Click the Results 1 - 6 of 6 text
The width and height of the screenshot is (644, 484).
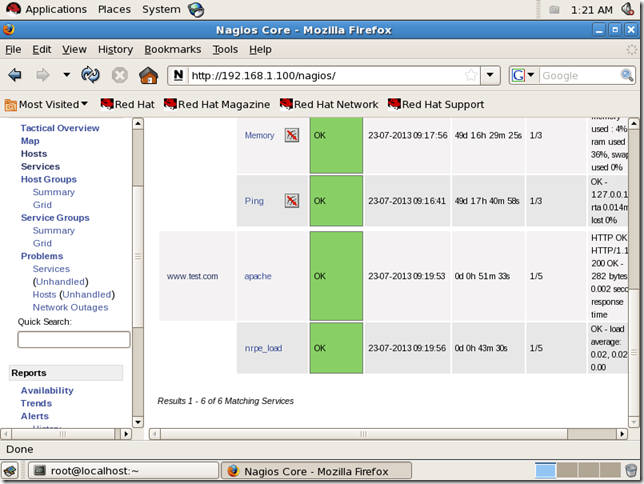point(225,401)
